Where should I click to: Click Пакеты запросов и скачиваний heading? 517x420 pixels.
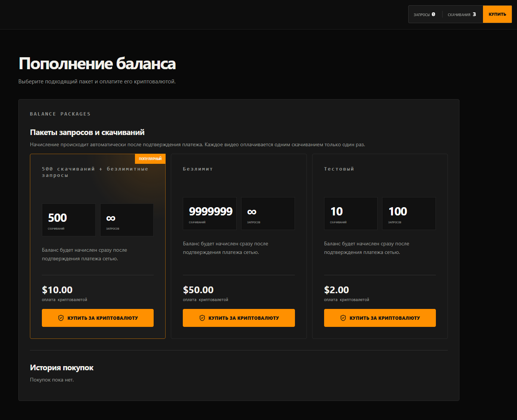tap(87, 132)
